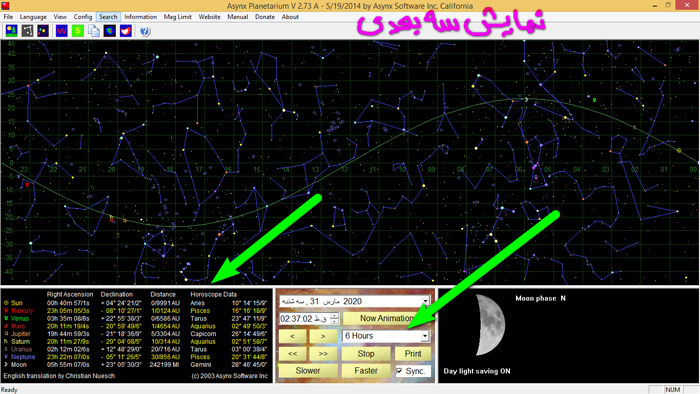Open the Information menu
700x394 pixels.
tap(140, 17)
